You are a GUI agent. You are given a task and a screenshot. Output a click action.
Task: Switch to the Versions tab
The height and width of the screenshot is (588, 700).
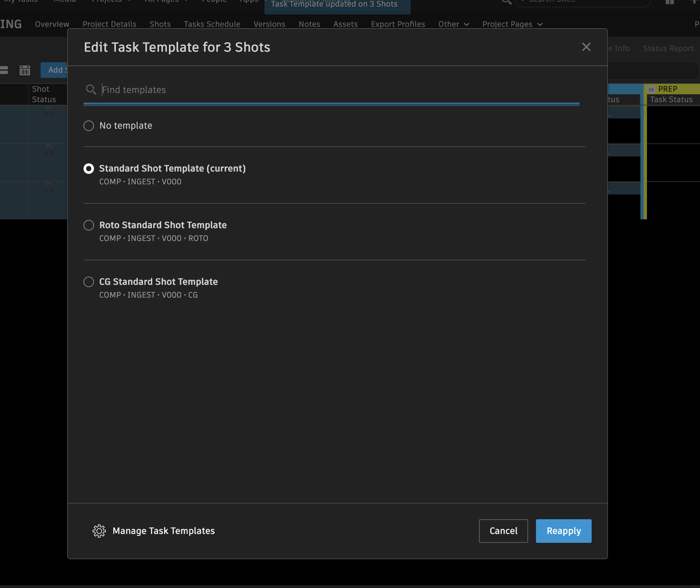pos(269,24)
